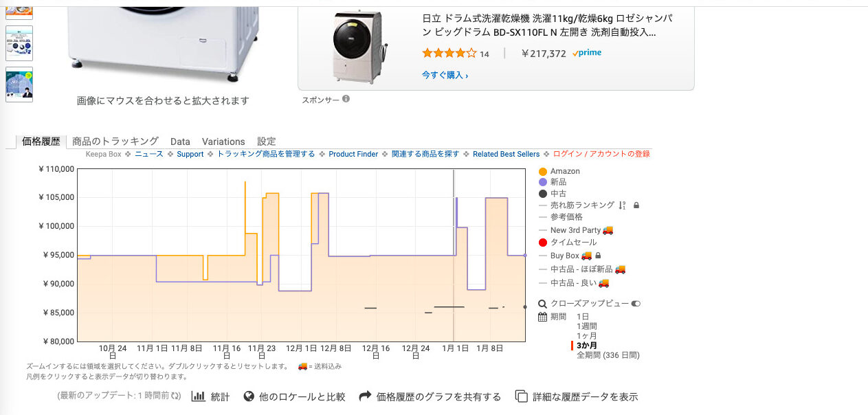
Task: Select the 全期間 (336 日間) range
Action: pyautogui.click(x=608, y=355)
